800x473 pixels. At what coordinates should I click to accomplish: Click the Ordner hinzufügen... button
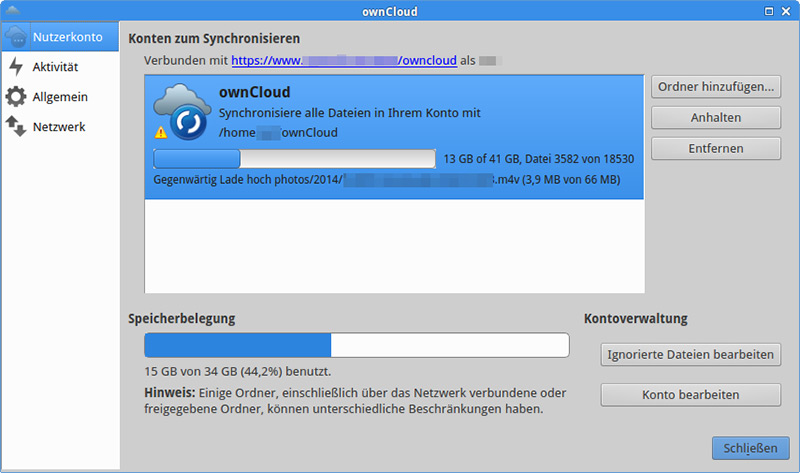(x=716, y=87)
